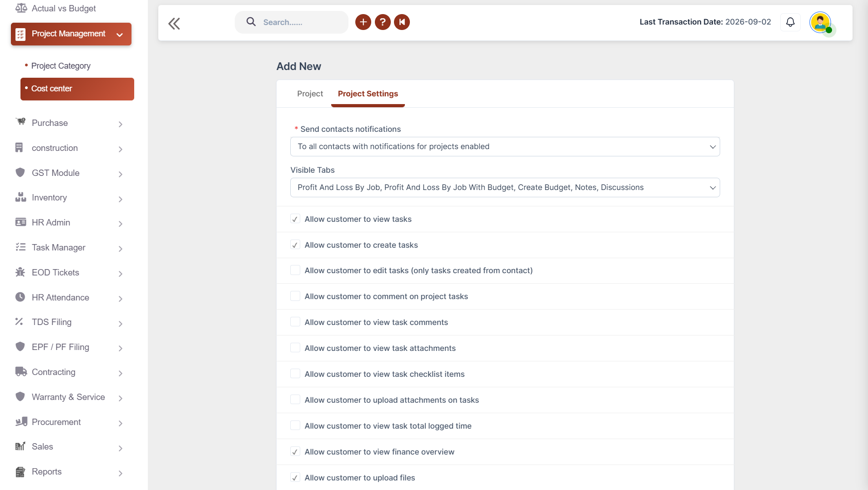Click Contracting truck icon
The width and height of the screenshot is (868, 490).
[21, 371]
